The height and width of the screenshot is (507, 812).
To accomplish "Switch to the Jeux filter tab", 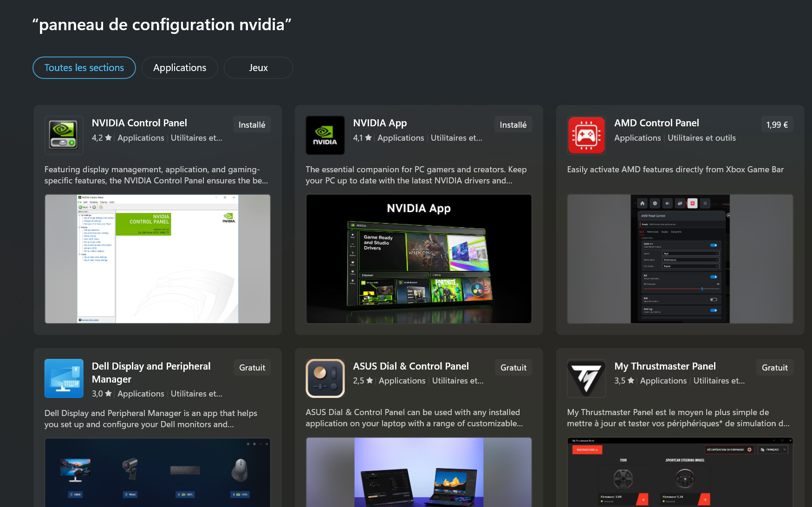I will click(x=258, y=68).
